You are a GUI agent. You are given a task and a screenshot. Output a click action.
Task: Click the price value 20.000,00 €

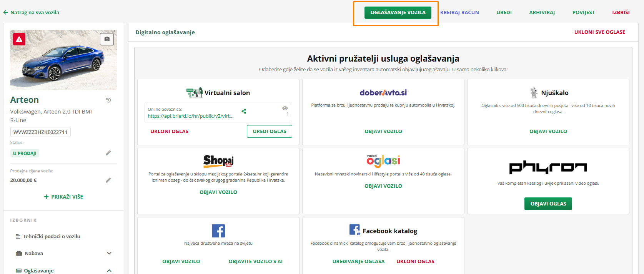pyautogui.click(x=23, y=180)
